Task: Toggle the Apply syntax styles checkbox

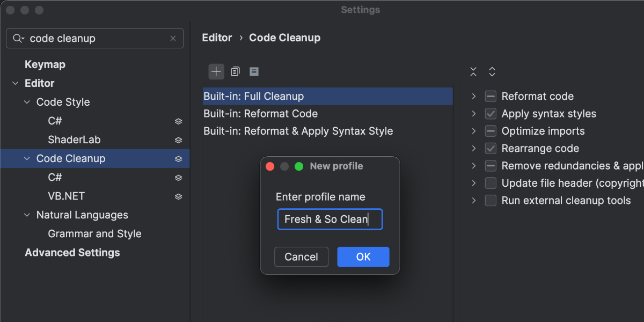Action: click(491, 114)
